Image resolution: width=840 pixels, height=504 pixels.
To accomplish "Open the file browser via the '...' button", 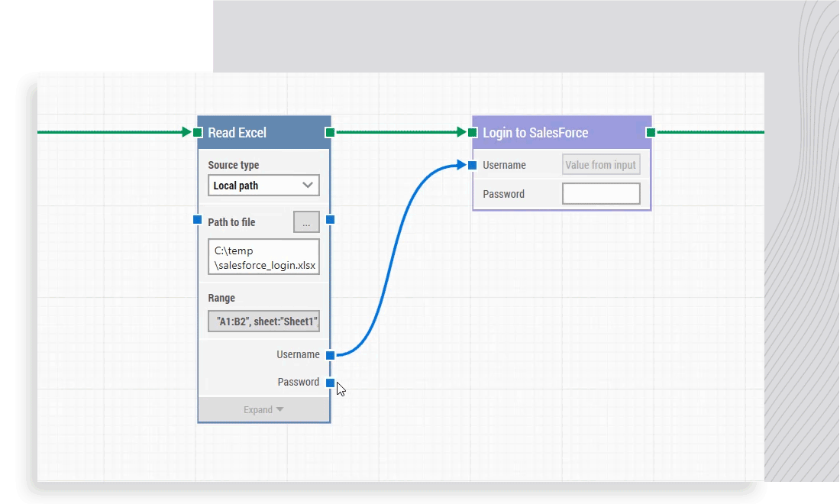I will (306, 221).
